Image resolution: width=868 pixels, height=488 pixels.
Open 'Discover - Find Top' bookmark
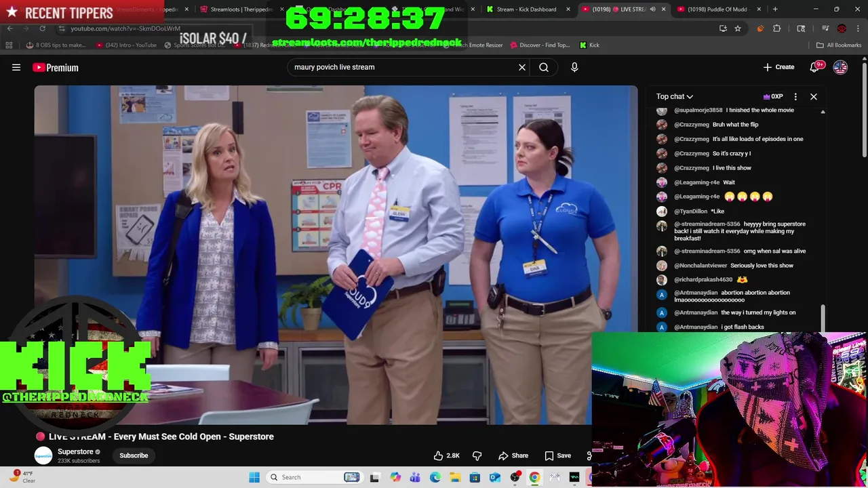click(540, 45)
